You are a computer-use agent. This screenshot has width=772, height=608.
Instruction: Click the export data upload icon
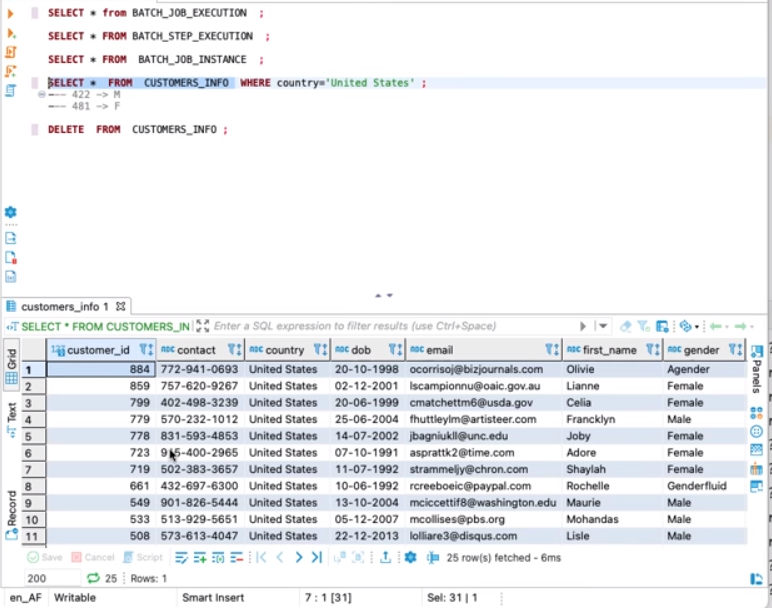(386, 557)
